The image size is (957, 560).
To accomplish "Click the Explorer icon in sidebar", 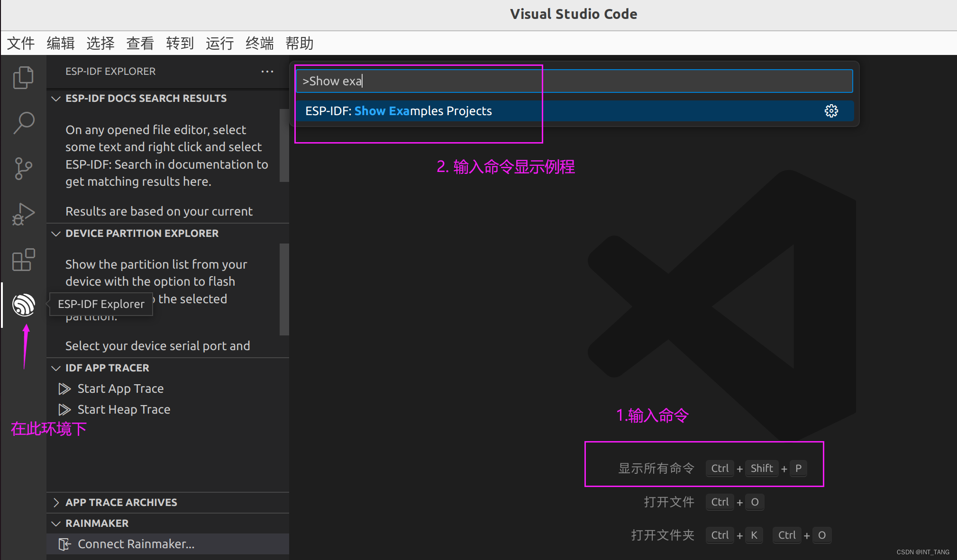I will [x=23, y=75].
